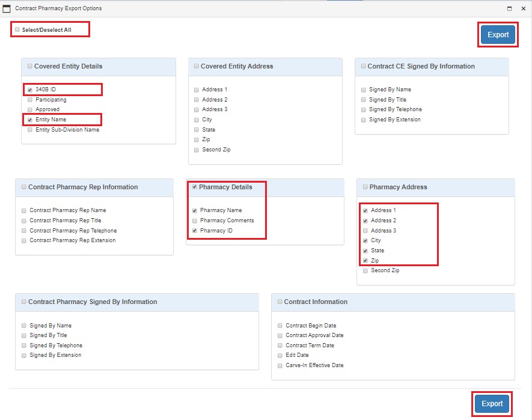The width and height of the screenshot is (532, 420).
Task: Click the top Export button
Action: pos(498,35)
